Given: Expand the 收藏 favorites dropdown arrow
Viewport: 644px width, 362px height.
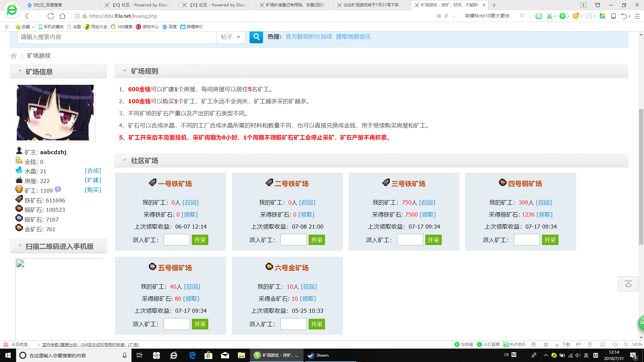Looking at the screenshot, I should [33, 26].
